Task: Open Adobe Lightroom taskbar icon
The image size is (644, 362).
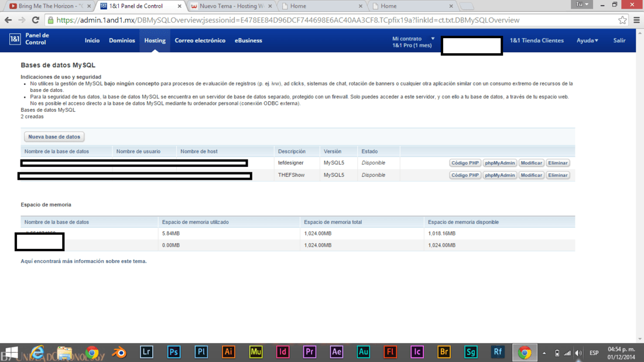Action: 146,352
